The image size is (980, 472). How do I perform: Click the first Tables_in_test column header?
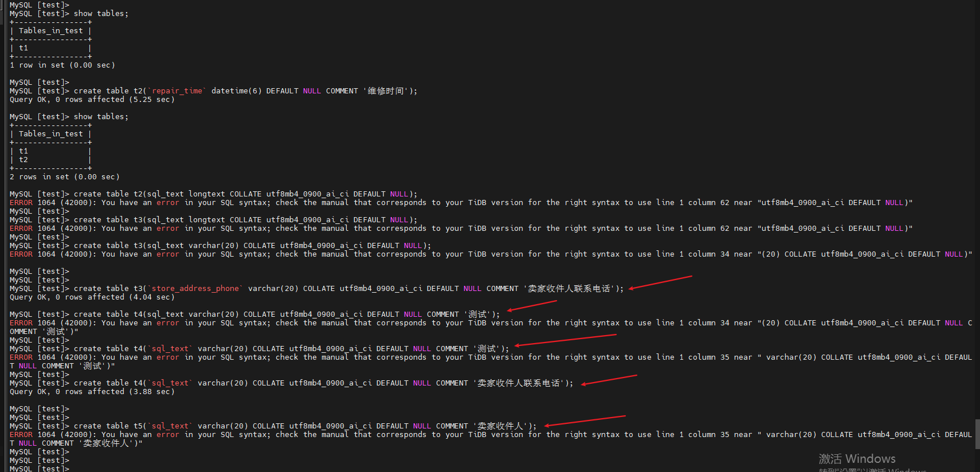tap(50, 31)
